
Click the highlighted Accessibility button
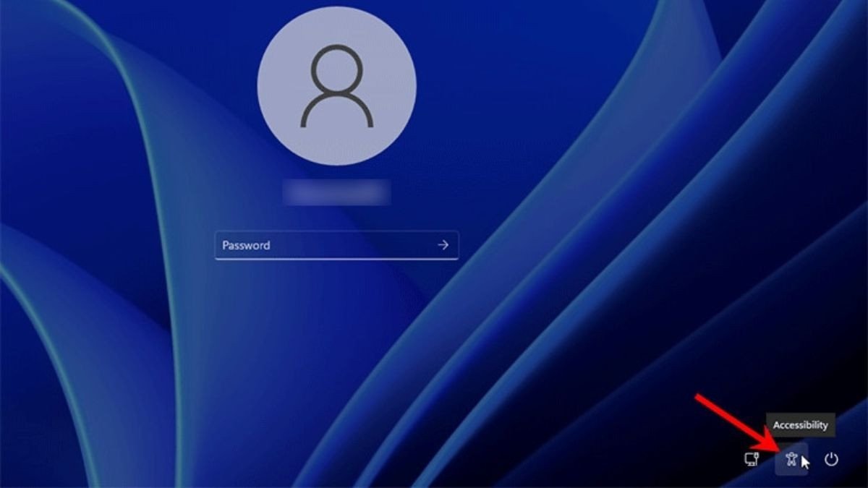click(791, 459)
